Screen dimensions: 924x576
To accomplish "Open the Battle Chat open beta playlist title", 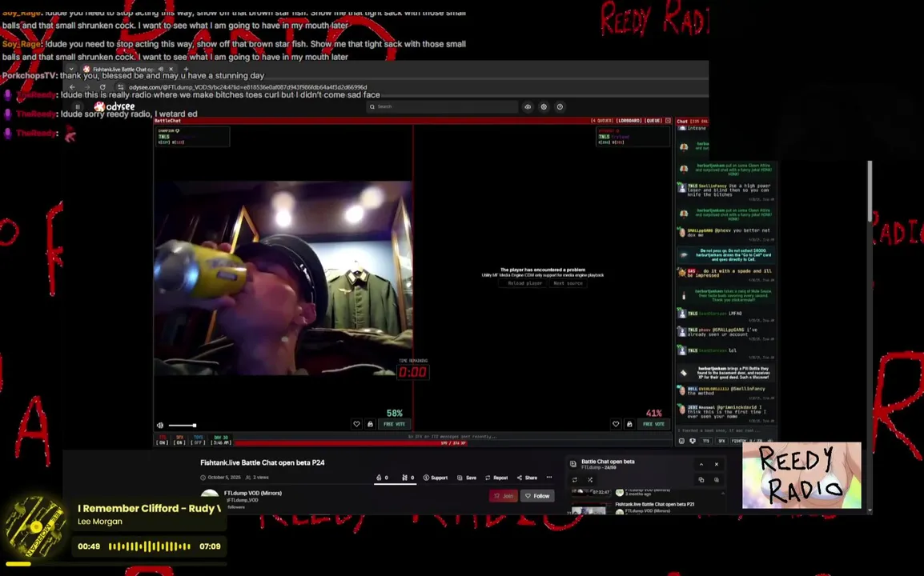I will tap(608, 462).
